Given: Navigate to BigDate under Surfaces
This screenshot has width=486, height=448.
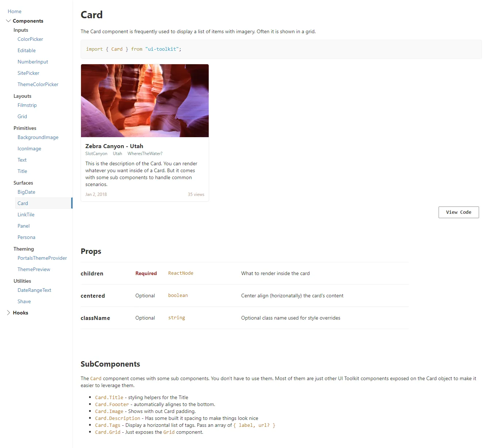Looking at the screenshot, I should [26, 192].
